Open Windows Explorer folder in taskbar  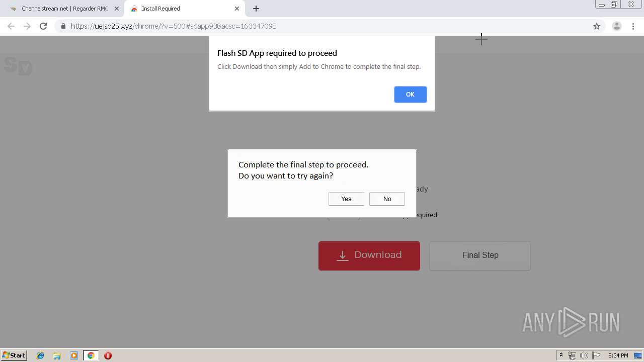click(57, 355)
